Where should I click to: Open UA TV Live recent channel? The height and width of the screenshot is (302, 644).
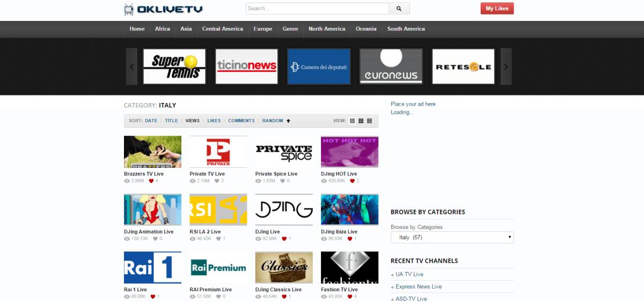tap(409, 274)
